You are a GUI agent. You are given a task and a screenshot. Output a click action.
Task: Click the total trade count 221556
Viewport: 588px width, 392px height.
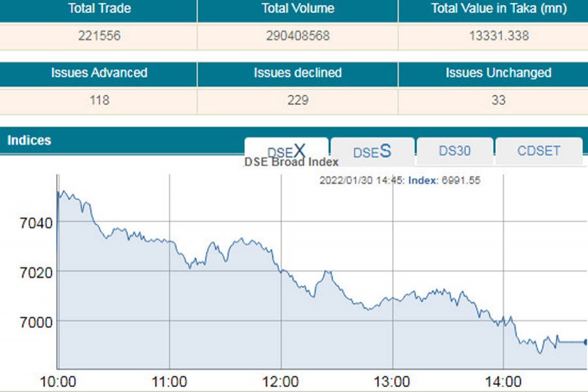point(98,36)
